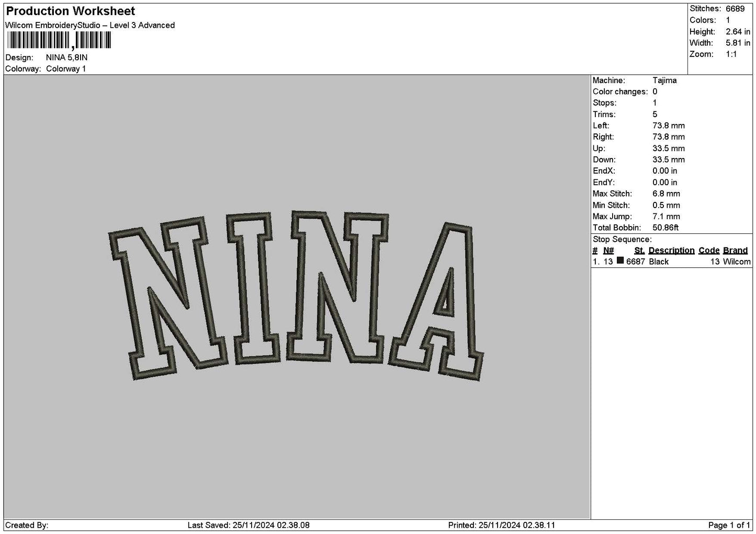Viewport: 756px width, 534px height.
Task: Select the Max Jump value '7.1 mm'
Action: [667, 217]
